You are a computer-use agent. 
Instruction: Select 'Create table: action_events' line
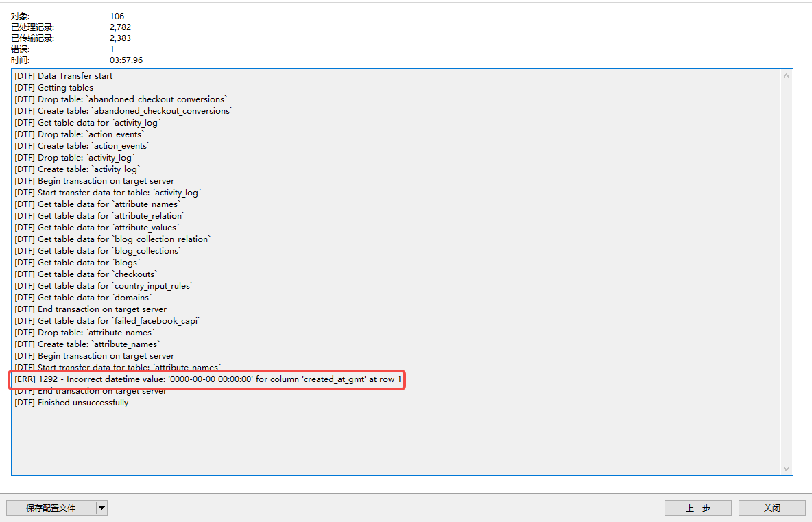click(x=82, y=146)
